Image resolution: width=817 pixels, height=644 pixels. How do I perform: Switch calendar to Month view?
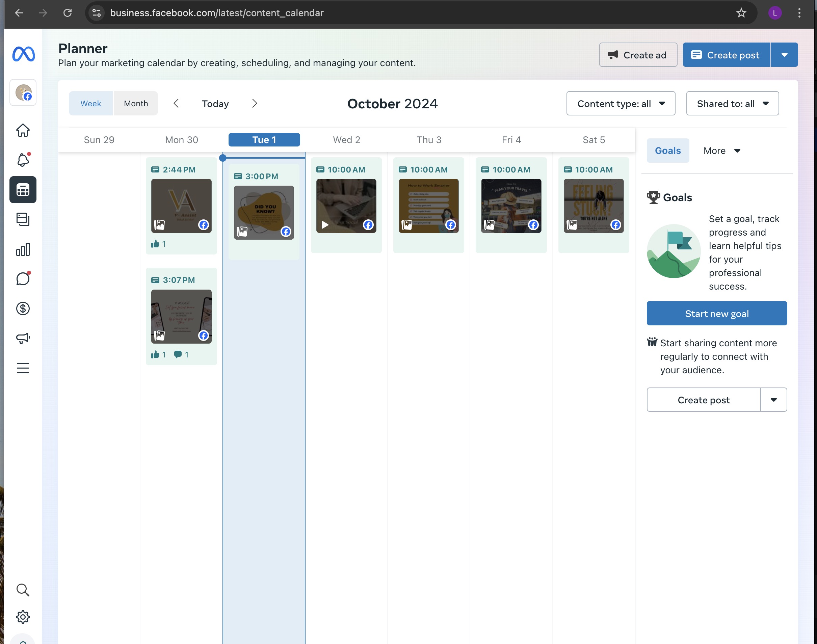click(136, 103)
